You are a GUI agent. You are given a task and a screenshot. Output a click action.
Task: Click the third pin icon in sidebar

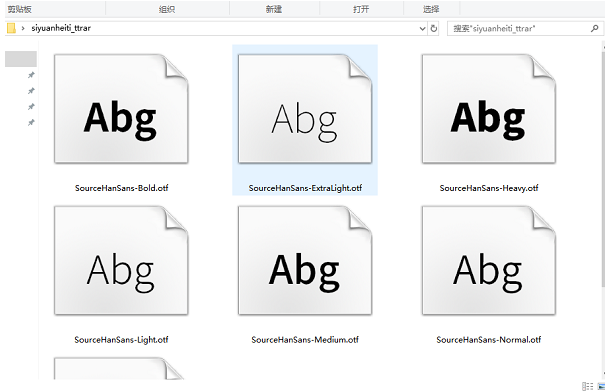[31, 107]
